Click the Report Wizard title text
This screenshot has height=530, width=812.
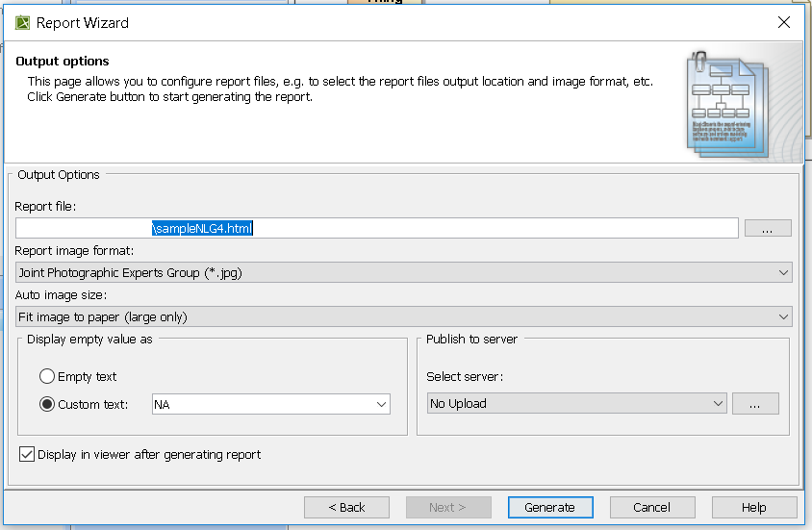tap(82, 22)
